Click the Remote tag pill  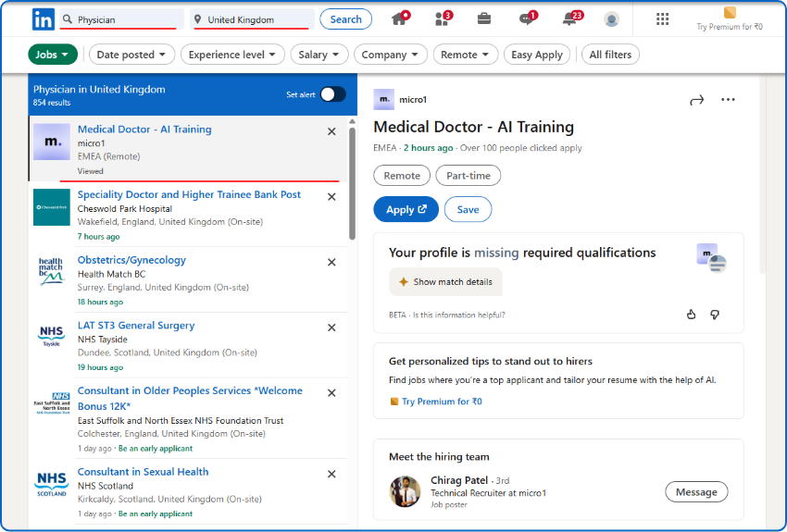pos(402,176)
